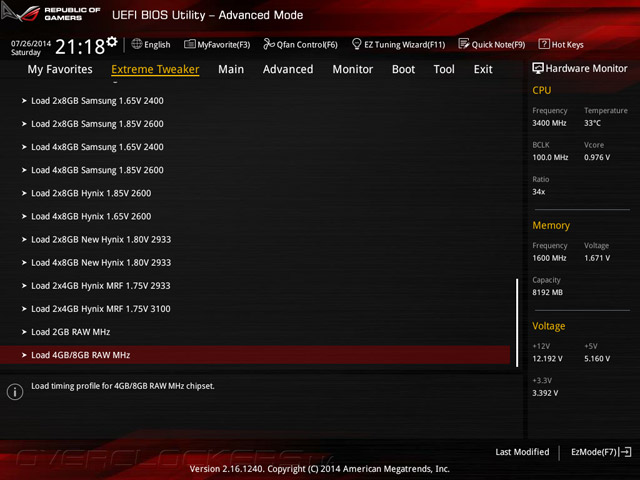Expand Load 2x8GB Samsung 1.85V 2600
The width and height of the screenshot is (640, 480).
point(255,124)
